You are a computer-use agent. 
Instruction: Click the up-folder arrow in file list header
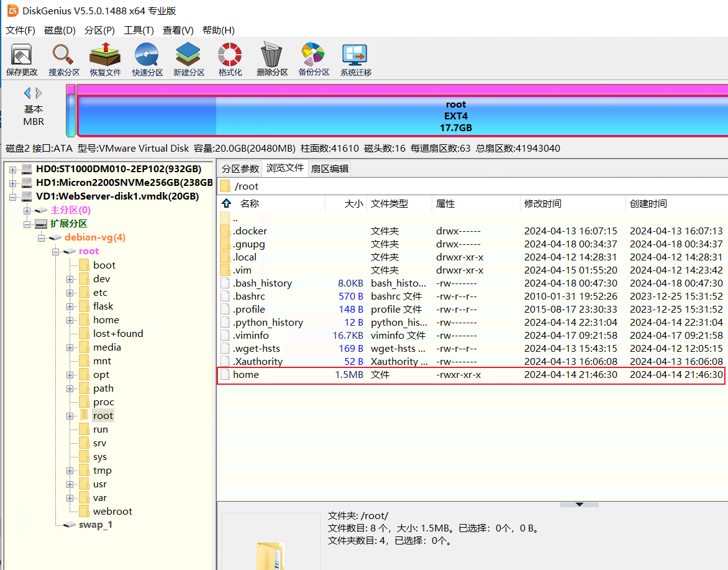coord(227,203)
